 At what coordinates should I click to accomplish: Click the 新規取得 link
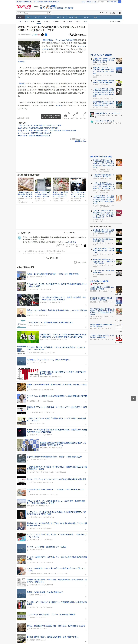click(54, 6)
